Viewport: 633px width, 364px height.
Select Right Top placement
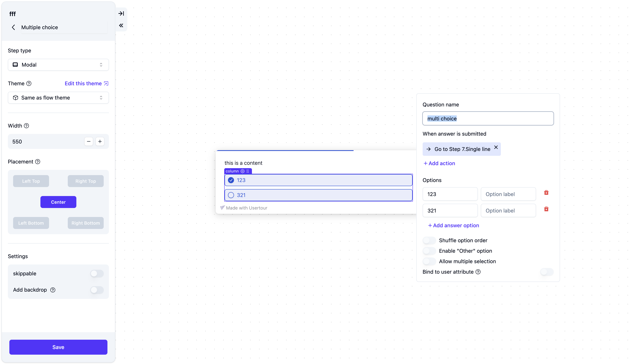pyautogui.click(x=86, y=181)
